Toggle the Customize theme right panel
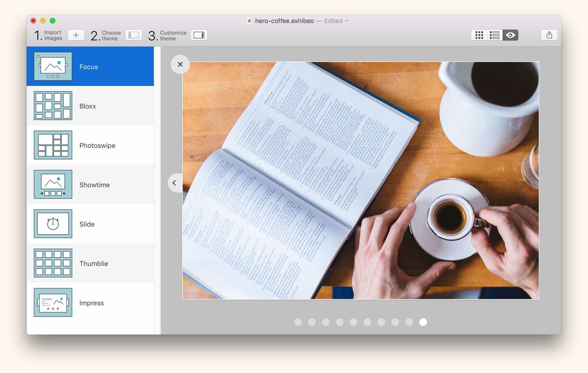This screenshot has height=373, width=588. [199, 35]
